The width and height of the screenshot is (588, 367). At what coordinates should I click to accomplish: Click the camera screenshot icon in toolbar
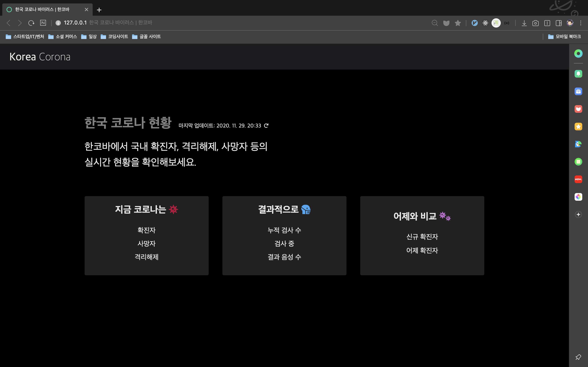[535, 23]
